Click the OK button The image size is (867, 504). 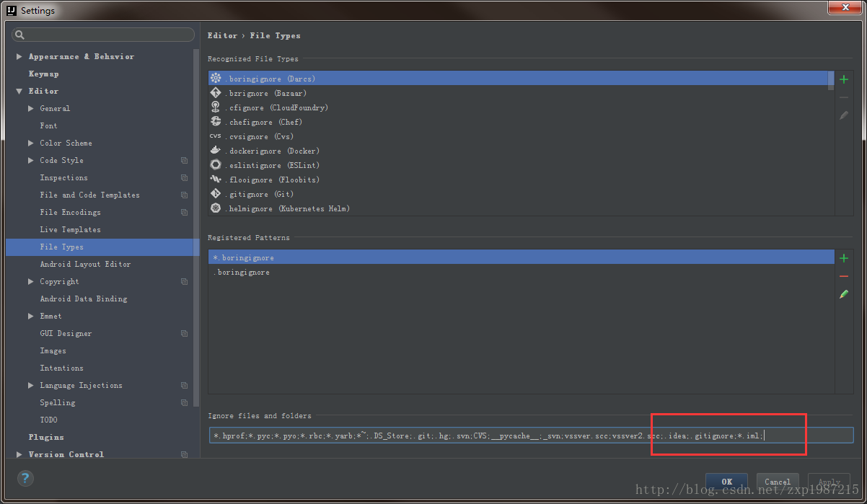(727, 482)
